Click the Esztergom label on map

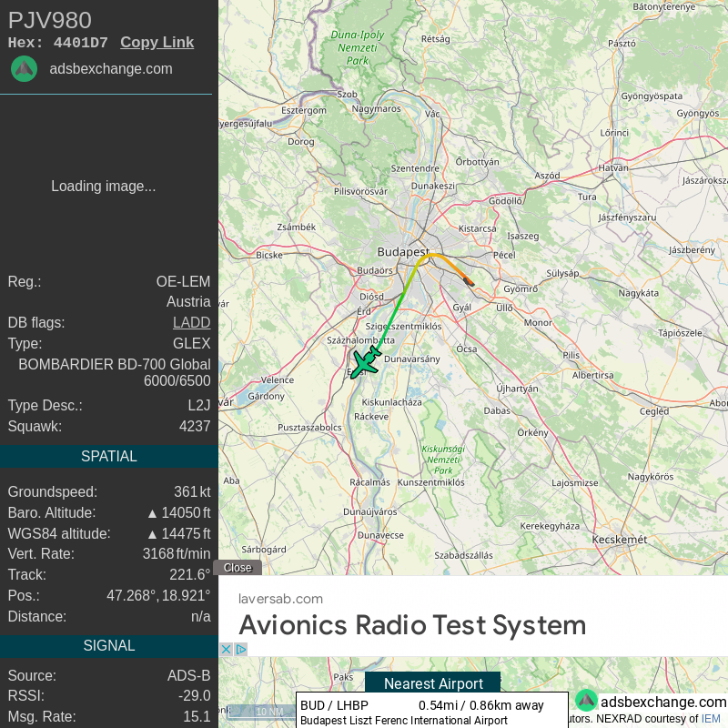[304, 110]
